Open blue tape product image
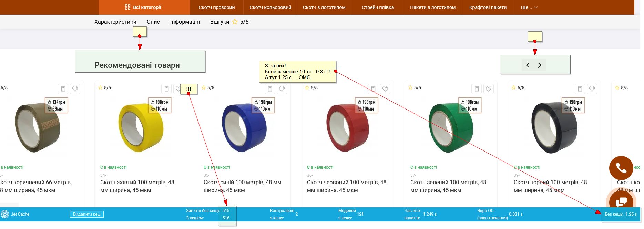This screenshot has height=229, width=644. point(244,128)
